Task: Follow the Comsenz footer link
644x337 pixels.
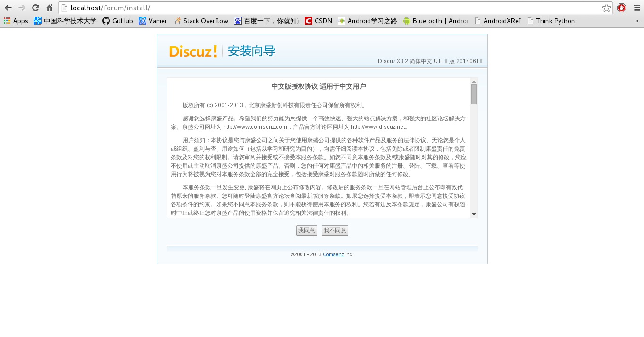Action: click(333, 254)
